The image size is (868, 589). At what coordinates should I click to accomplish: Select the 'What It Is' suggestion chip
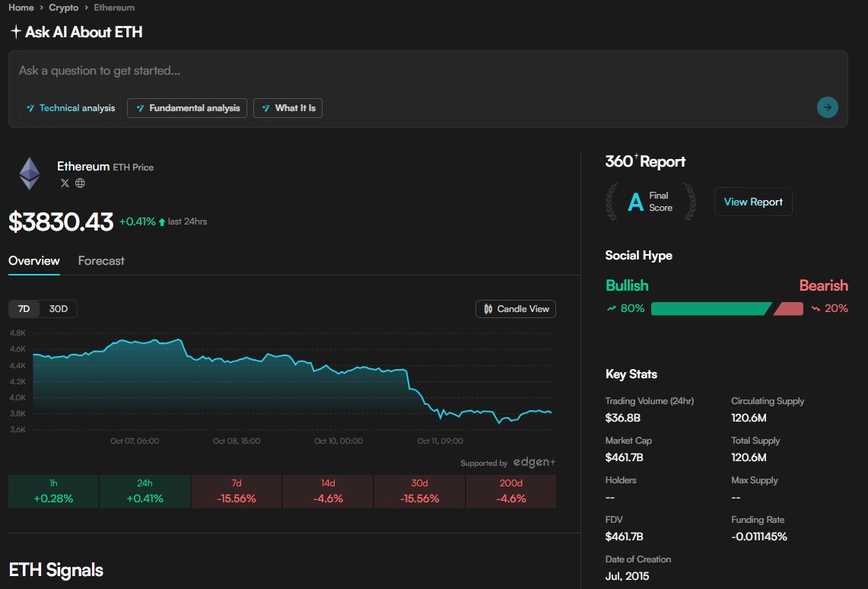(x=288, y=107)
